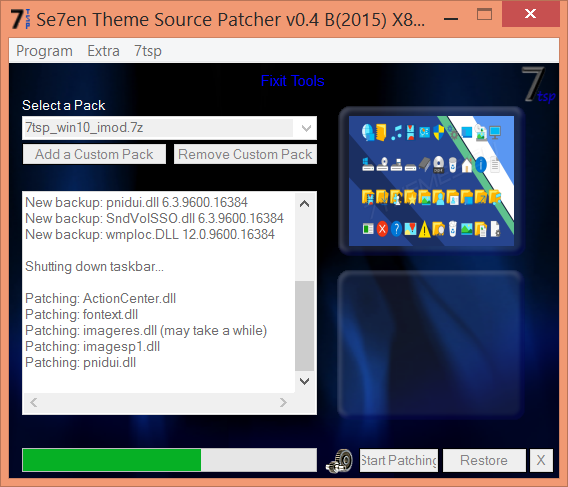Click the icon pack preview thumbnail

431,181
